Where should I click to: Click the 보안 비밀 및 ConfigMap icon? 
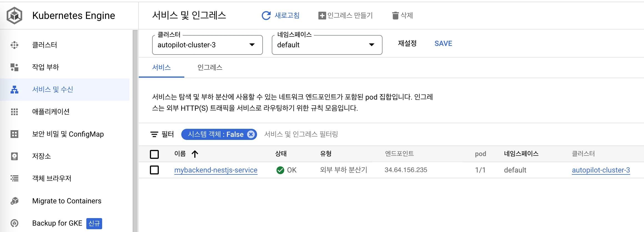pyautogui.click(x=14, y=134)
